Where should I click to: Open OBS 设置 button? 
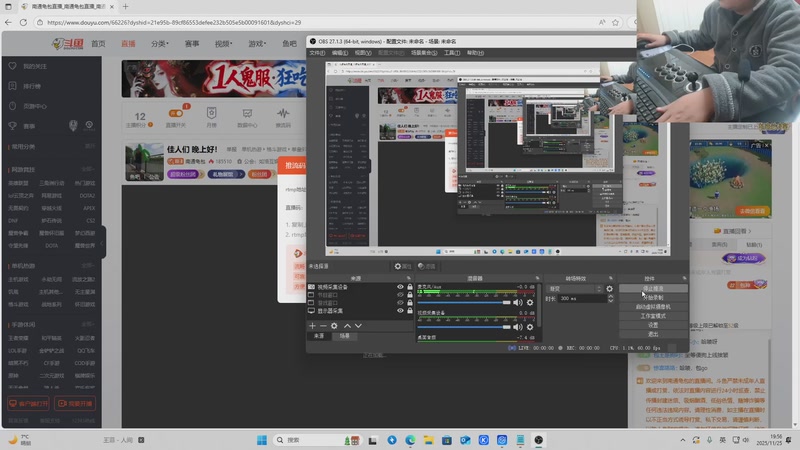[653, 325]
